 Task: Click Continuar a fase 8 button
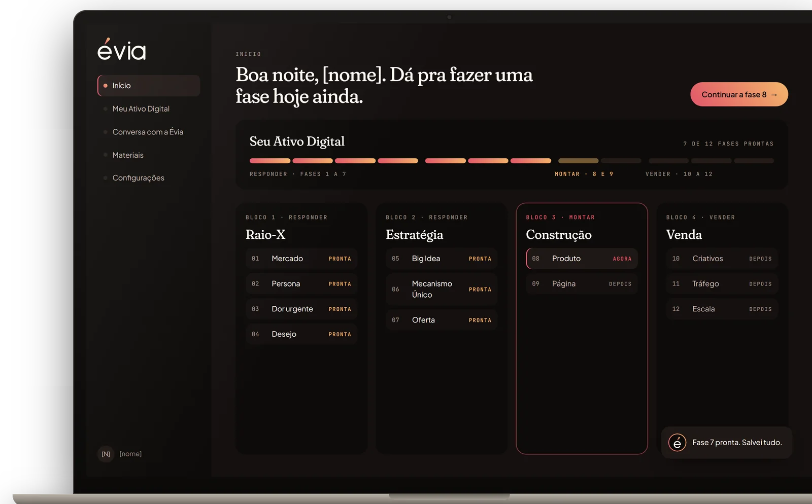739,94
